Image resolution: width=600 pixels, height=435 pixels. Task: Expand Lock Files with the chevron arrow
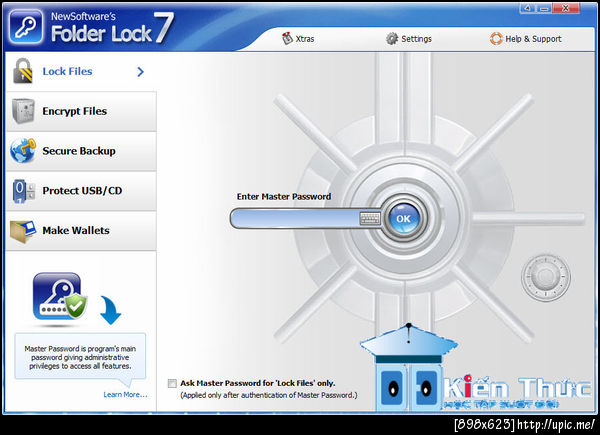[140, 72]
